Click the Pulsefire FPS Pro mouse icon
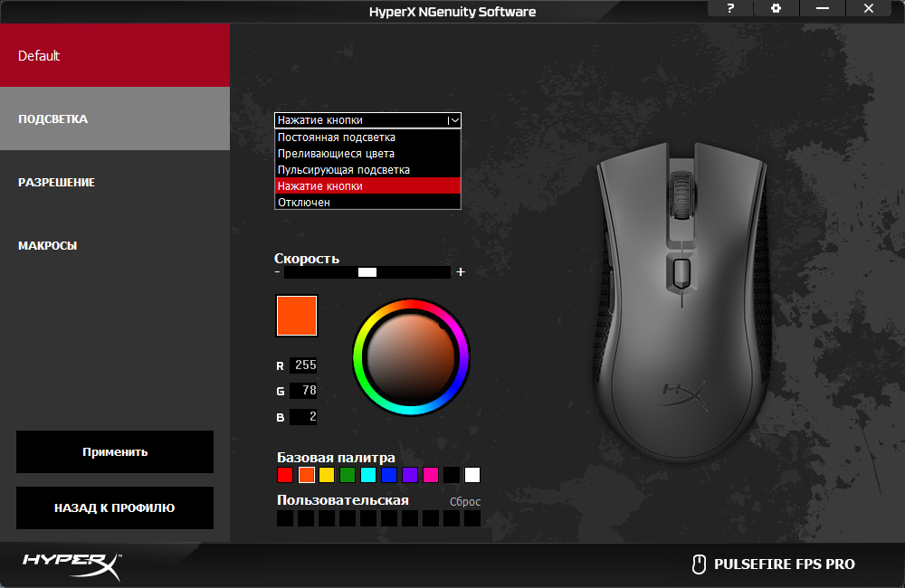 coord(699,564)
